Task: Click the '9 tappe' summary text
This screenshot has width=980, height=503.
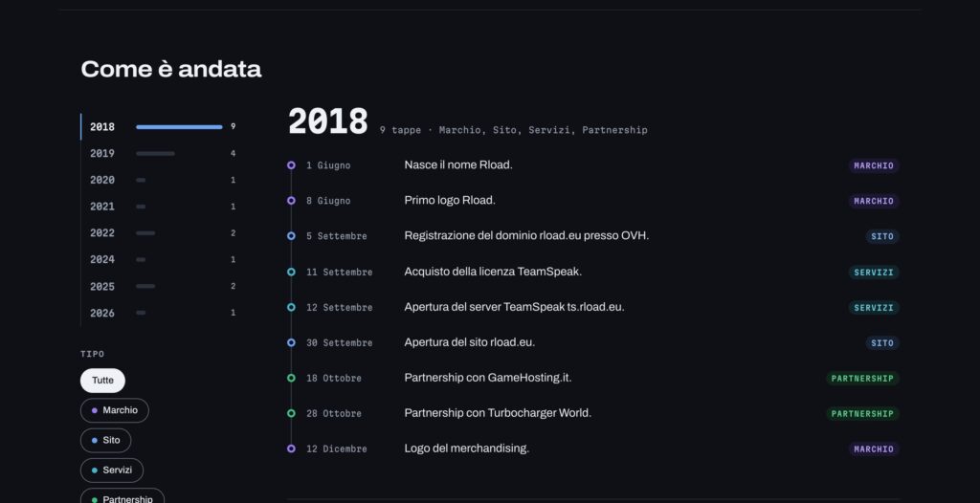Action: pyautogui.click(x=400, y=130)
